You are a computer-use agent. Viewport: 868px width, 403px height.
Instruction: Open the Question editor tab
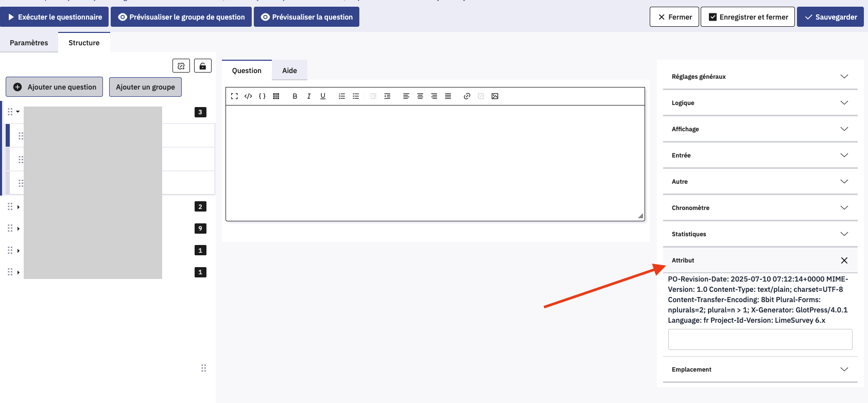pos(247,71)
